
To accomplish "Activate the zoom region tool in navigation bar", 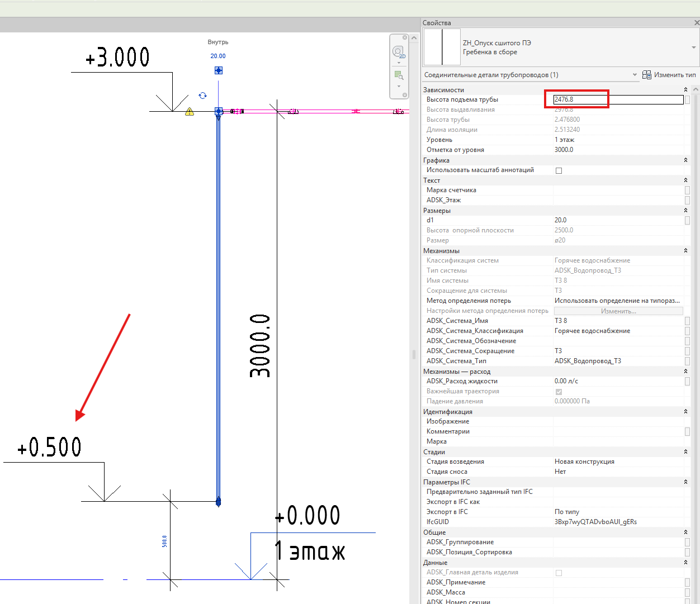I will (x=399, y=75).
